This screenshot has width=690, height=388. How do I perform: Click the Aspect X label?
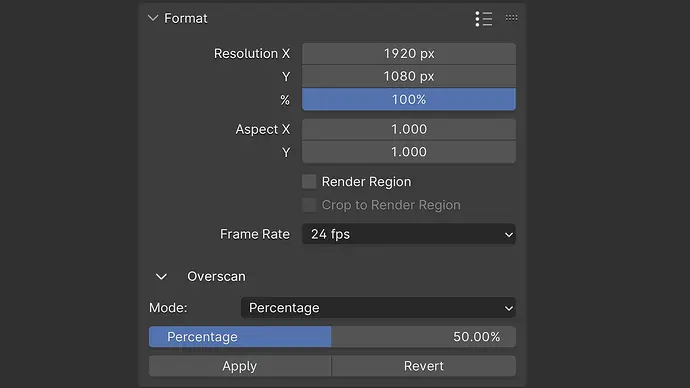(263, 129)
